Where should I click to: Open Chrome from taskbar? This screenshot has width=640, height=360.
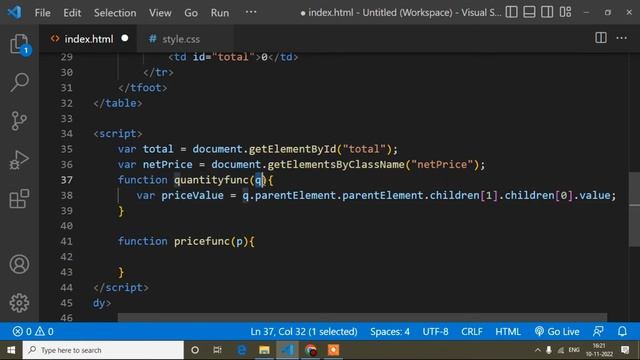tap(310, 350)
